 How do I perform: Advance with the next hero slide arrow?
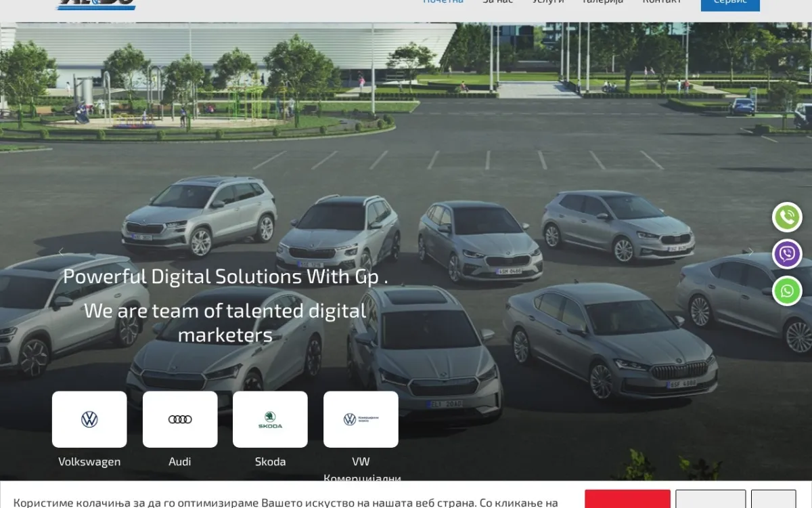(x=750, y=252)
